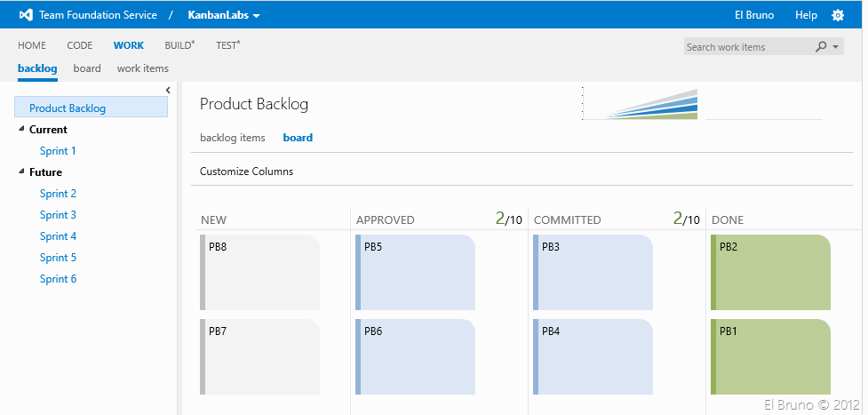
Task: Select Sprint 4 in the sidebar
Action: click(x=58, y=236)
